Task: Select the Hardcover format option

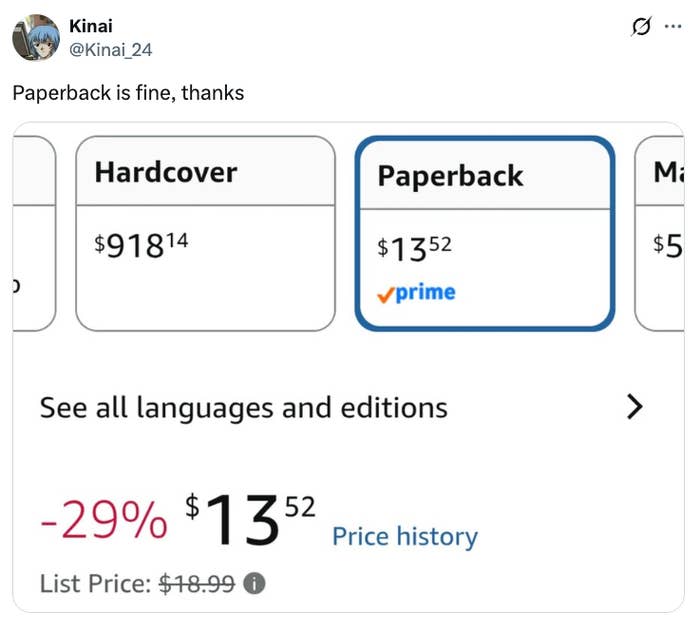Action: [205, 234]
